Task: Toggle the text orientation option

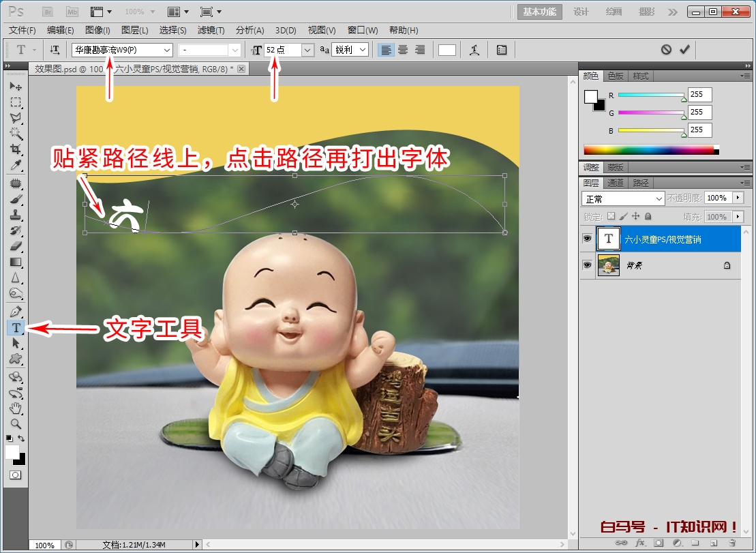Action: (55, 49)
